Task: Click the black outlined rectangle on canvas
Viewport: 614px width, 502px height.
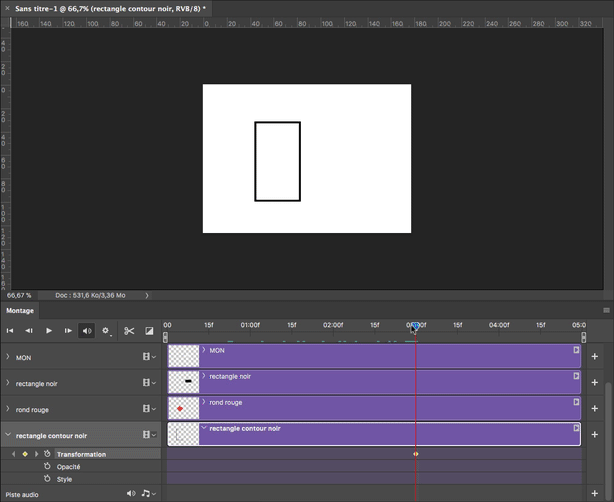Action: (x=278, y=161)
